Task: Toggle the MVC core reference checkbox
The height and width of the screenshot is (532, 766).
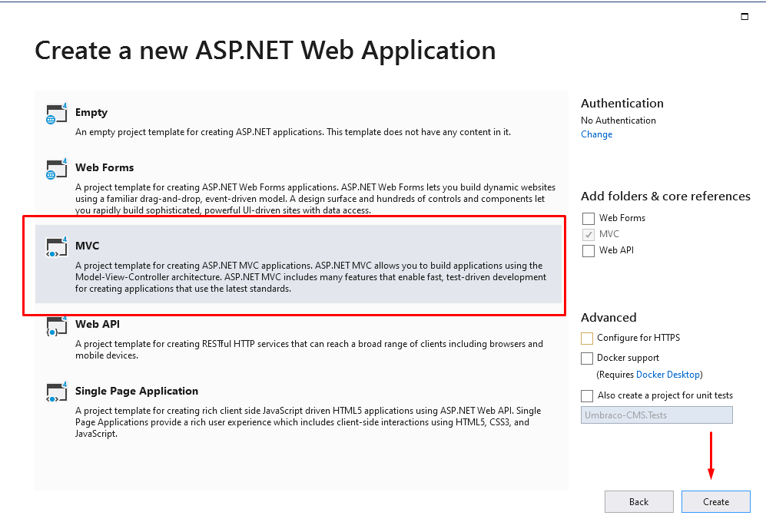Action: 589,234
